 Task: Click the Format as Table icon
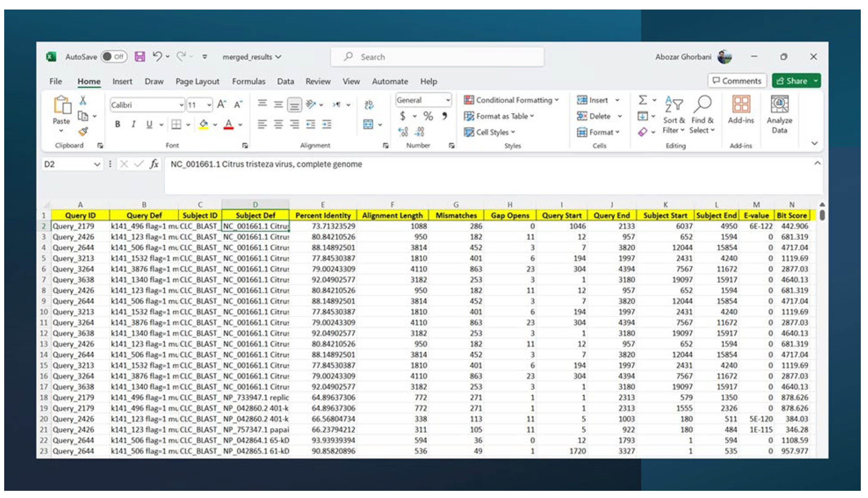[469, 116]
